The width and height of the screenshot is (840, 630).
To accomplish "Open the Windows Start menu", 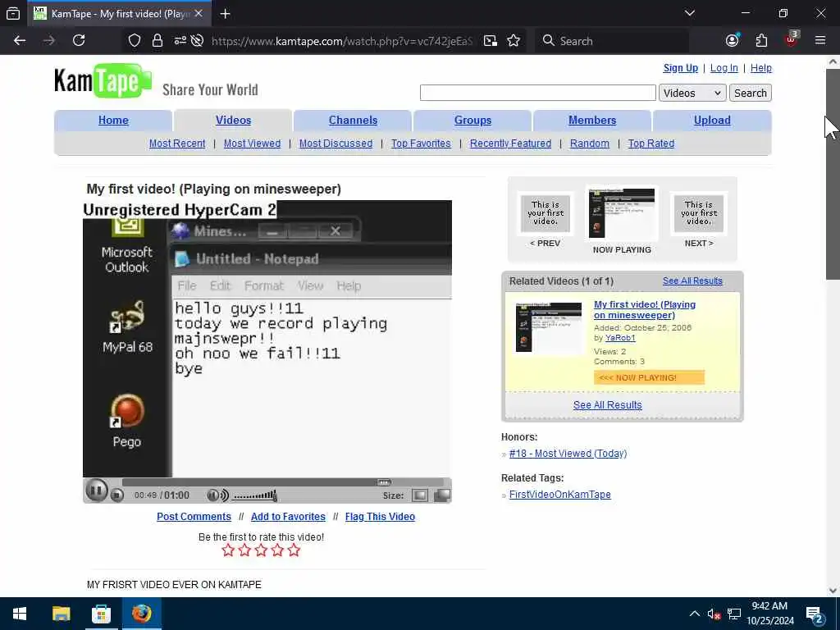I will [x=20, y=614].
